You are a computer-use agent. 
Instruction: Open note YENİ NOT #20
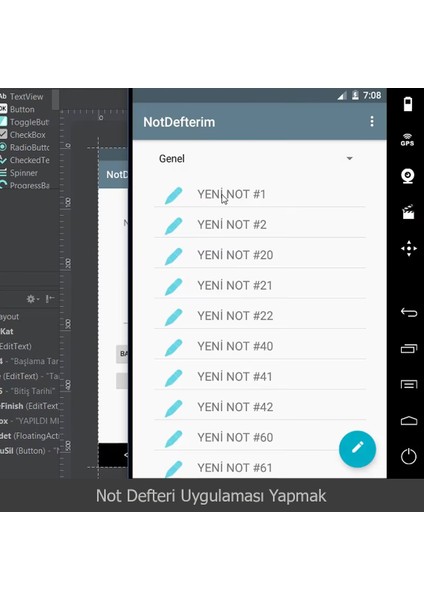coord(260,255)
